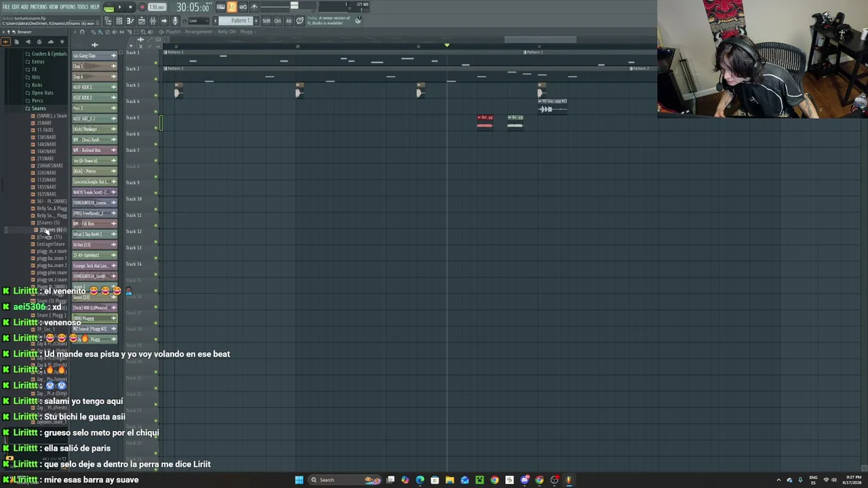Click the Shift button
Image resolution: width=868 pixels, height=488 pixels.
[266, 21]
